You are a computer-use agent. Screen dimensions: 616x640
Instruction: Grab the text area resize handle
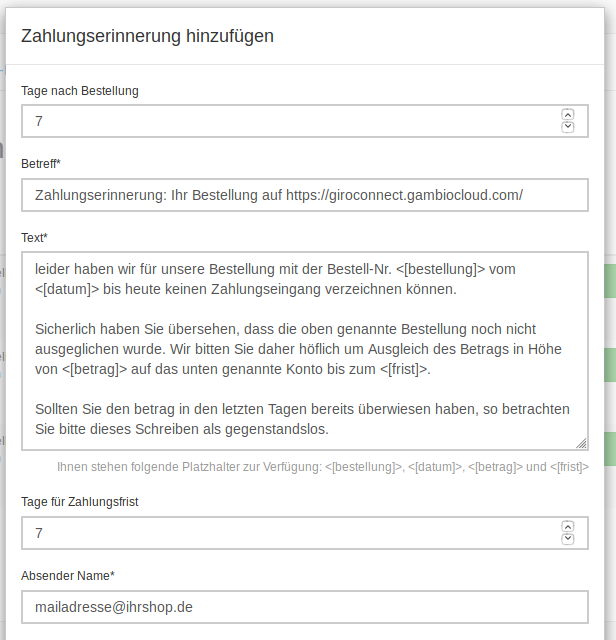[x=581, y=442]
